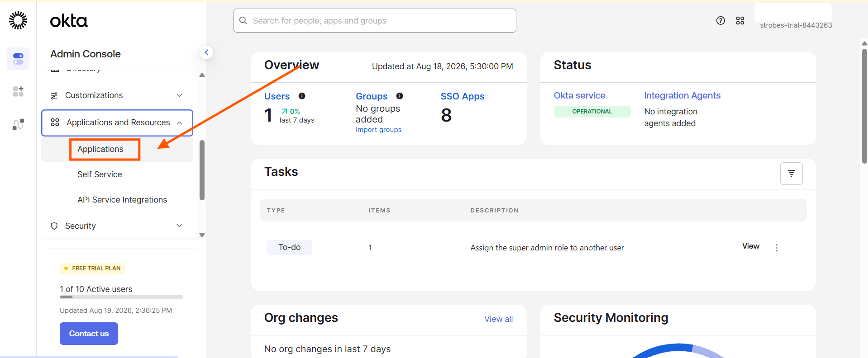
Task: Select the Admin Console toggle icon in left rail
Action: [18, 59]
